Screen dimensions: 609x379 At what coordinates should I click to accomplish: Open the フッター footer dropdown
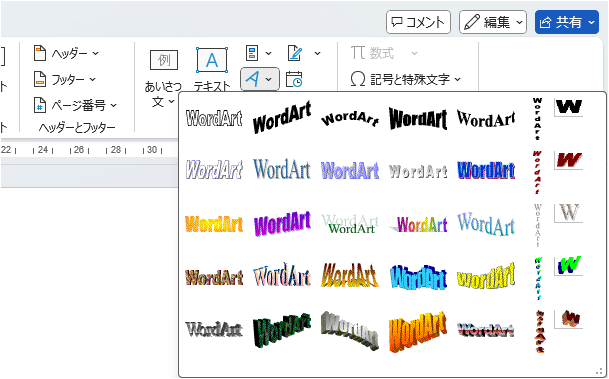(65, 79)
